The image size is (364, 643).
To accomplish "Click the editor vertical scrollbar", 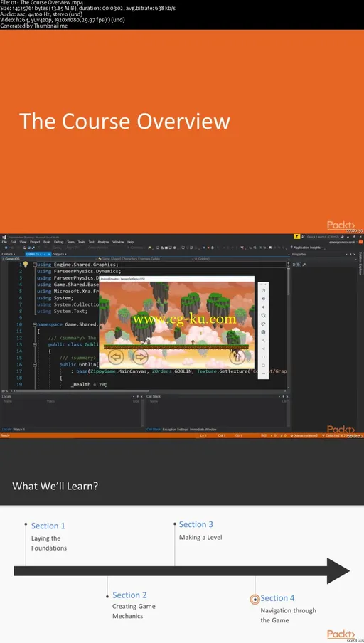I will [288, 325].
